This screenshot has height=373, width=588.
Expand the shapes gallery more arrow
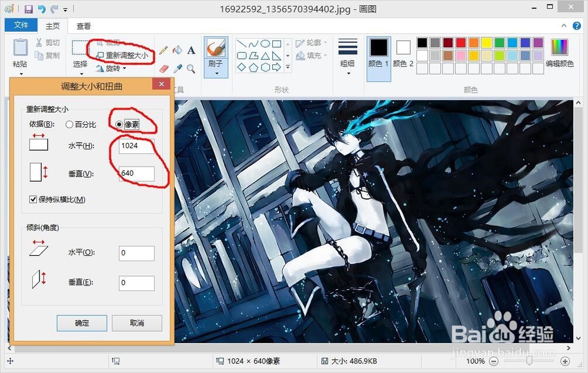click(288, 68)
